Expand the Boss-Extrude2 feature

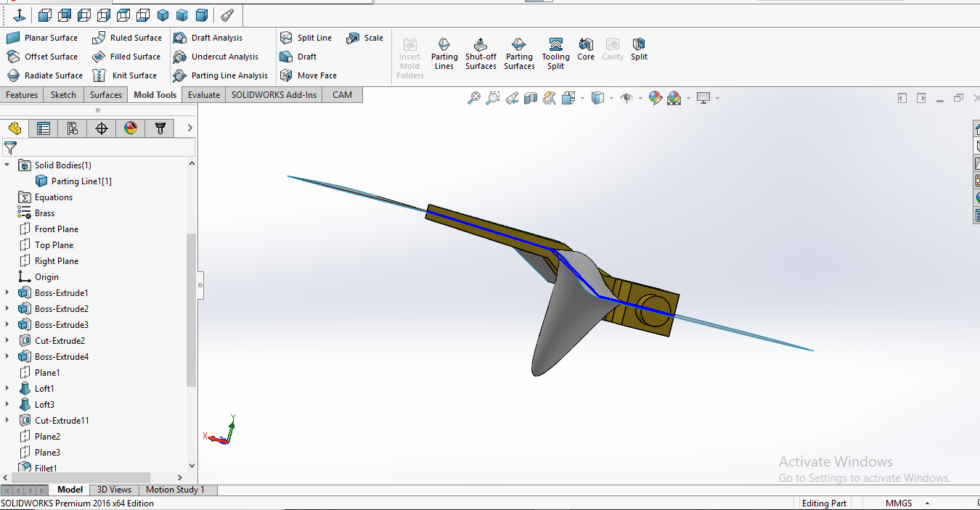coord(7,309)
